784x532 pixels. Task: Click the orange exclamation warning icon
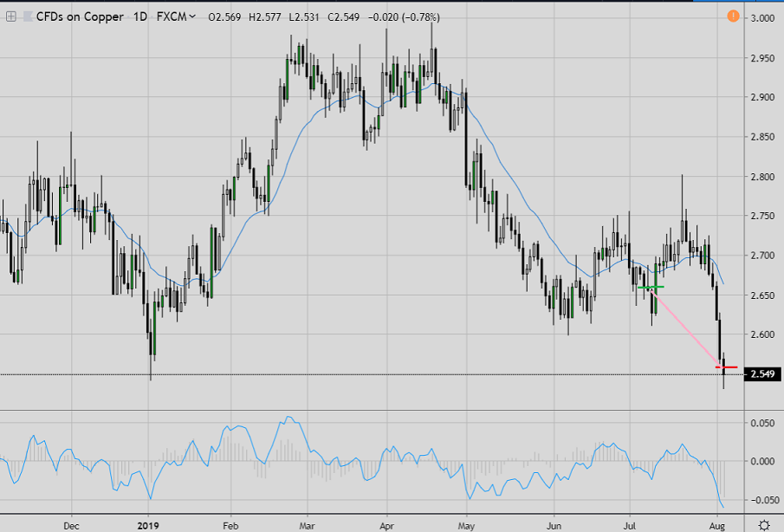733,16
